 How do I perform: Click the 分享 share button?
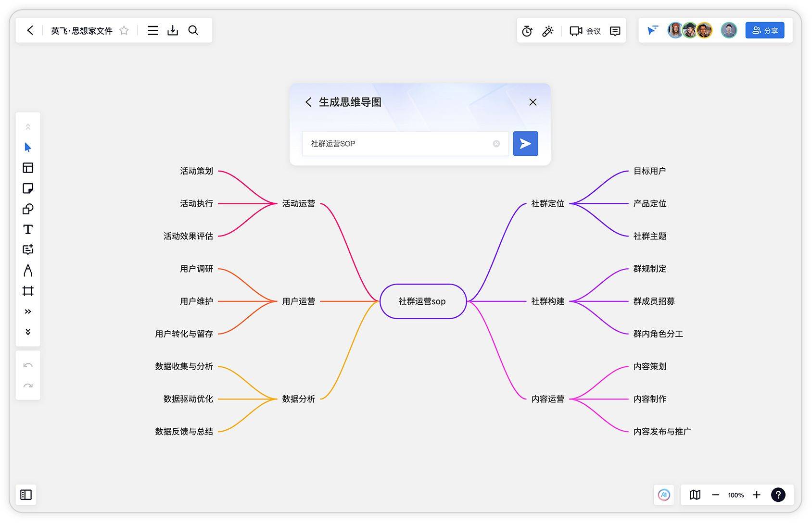[765, 31]
